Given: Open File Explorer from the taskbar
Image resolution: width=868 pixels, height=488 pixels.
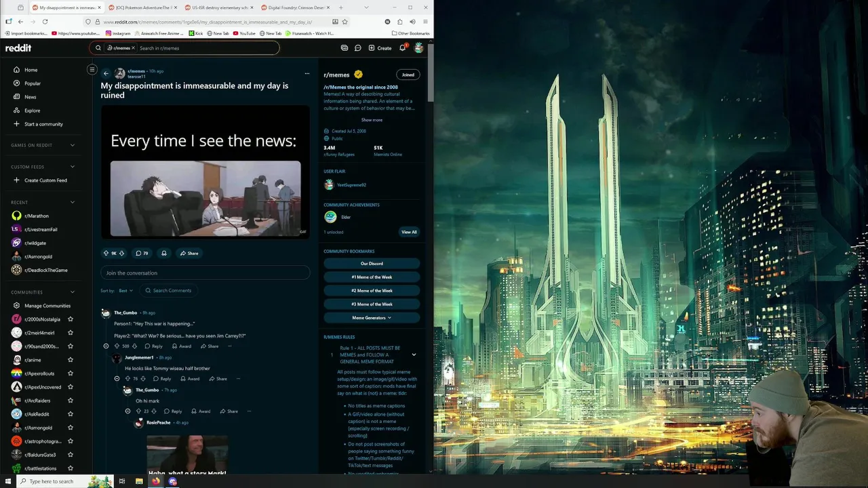Looking at the screenshot, I should 139,481.
